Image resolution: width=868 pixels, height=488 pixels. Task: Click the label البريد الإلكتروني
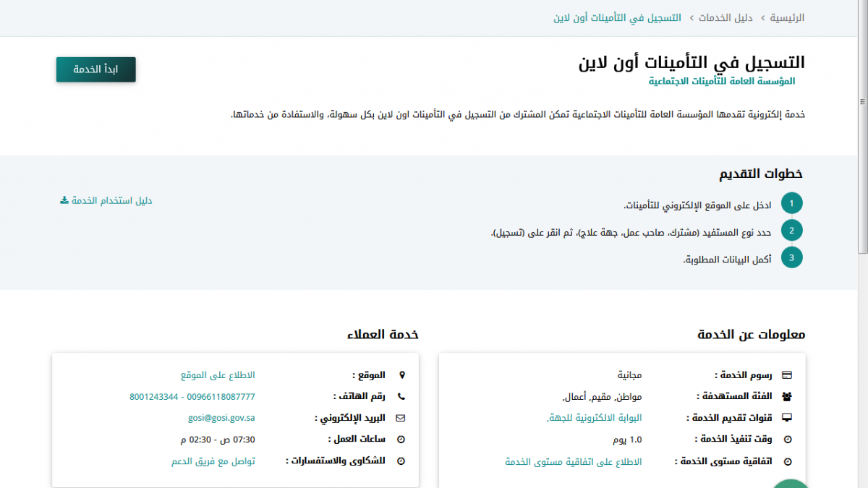350,418
